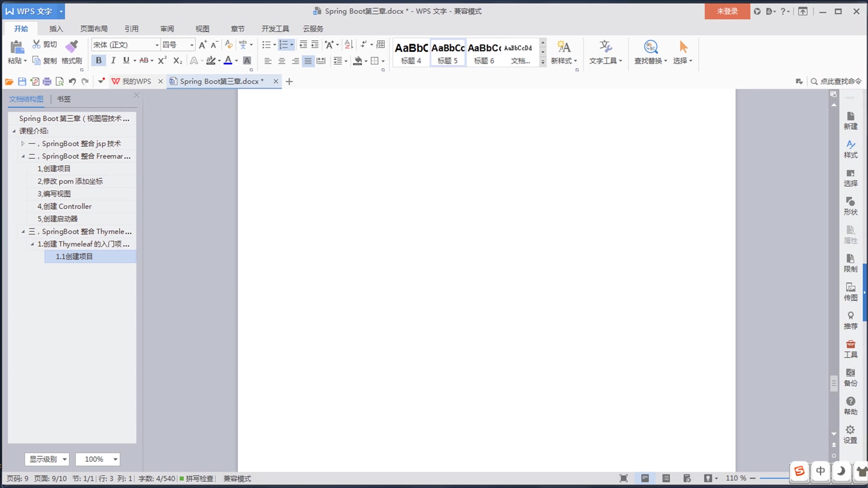Switch to the 书签 panel tab
Viewport: 868px width, 488px height.
click(64, 99)
